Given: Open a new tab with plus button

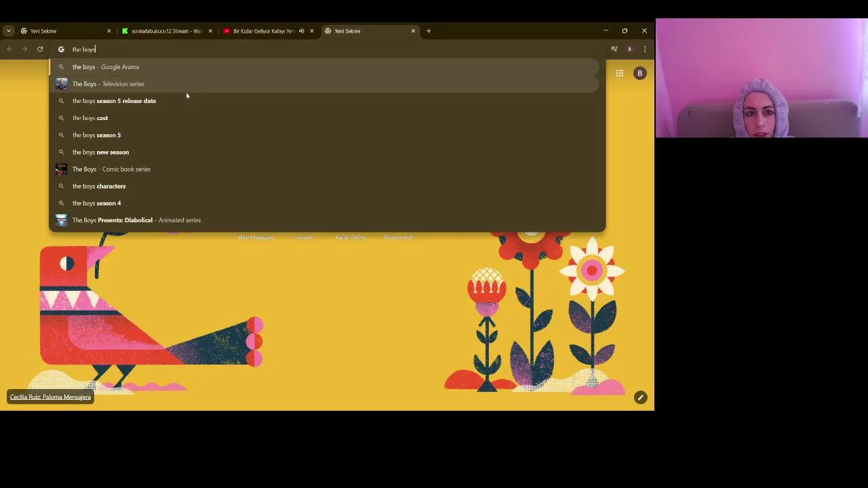Looking at the screenshot, I should point(429,30).
